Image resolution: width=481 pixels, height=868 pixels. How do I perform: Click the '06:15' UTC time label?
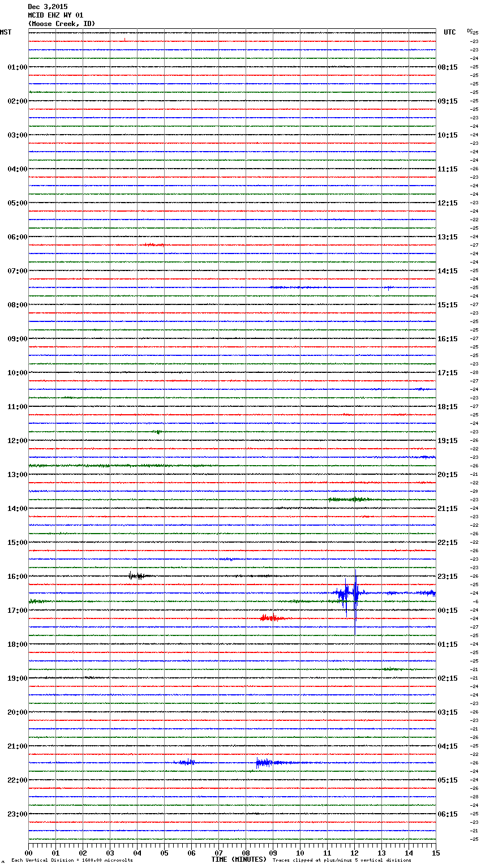click(448, 814)
